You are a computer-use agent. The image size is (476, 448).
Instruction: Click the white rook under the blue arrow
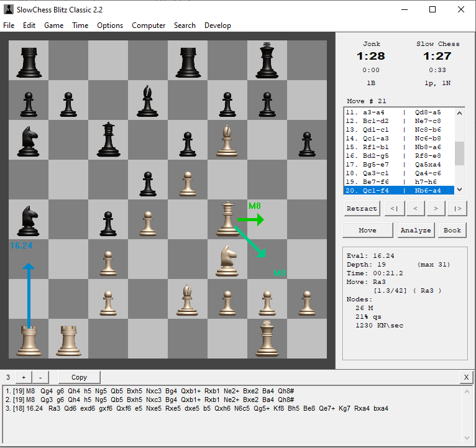click(x=29, y=339)
